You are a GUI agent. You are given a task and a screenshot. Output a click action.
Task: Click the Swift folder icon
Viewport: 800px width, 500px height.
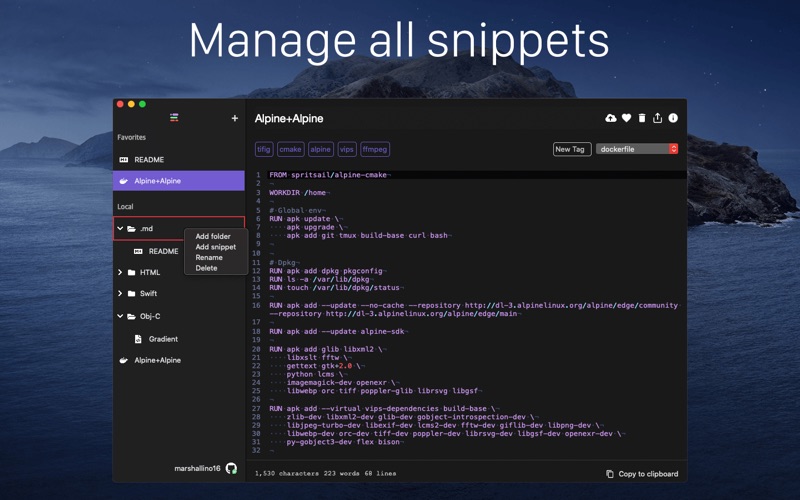pyautogui.click(x=132, y=293)
